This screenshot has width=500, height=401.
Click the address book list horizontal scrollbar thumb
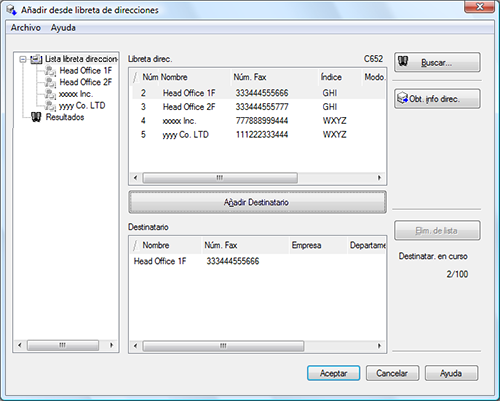click(220, 178)
